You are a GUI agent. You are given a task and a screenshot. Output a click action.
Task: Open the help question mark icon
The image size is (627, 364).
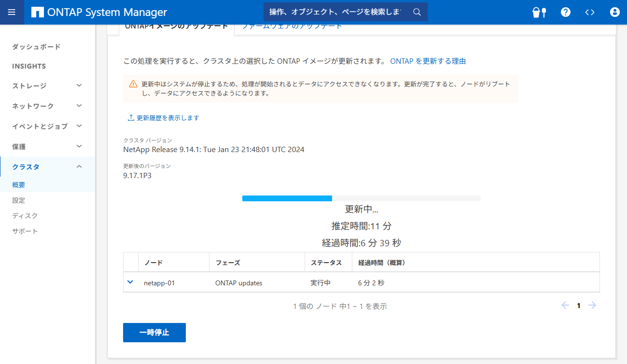point(566,12)
